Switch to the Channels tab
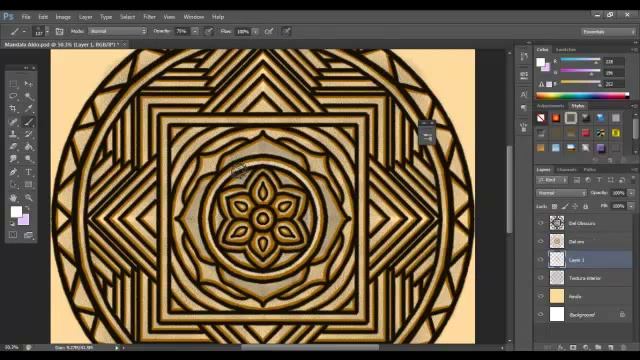Image resolution: width=640 pixels, height=360 pixels. point(567,169)
